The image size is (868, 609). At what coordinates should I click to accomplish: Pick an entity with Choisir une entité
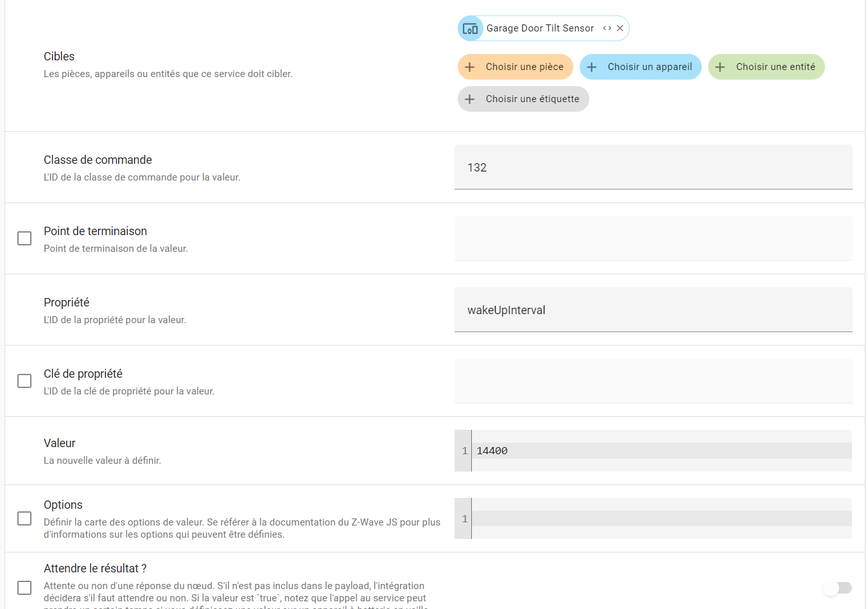pyautogui.click(x=767, y=67)
